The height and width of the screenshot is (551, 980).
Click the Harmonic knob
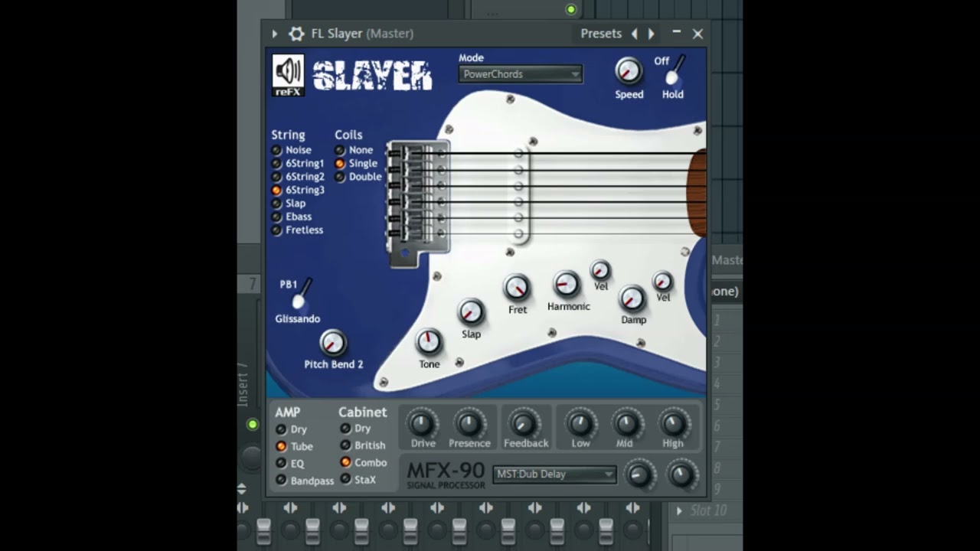(x=567, y=284)
